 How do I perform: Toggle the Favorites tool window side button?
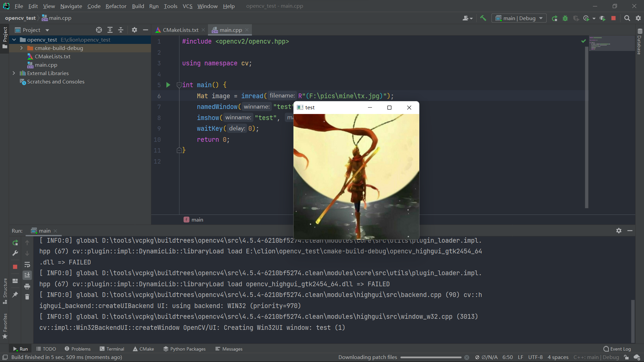point(5,326)
